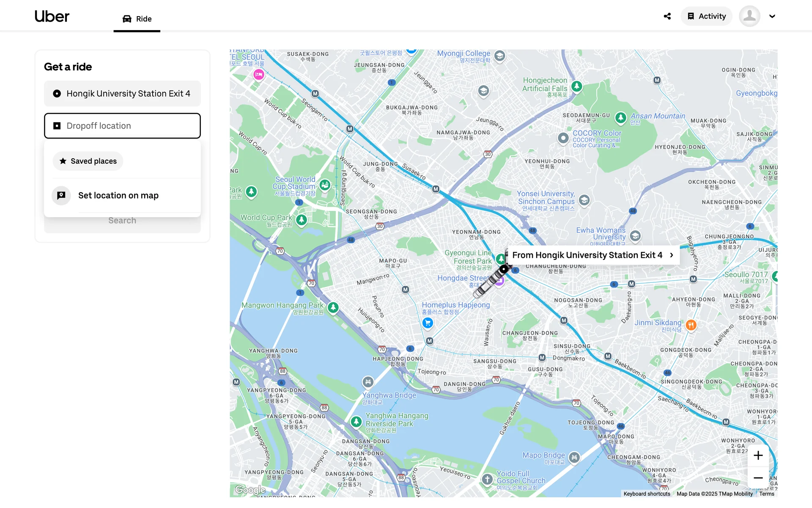
Task: Click the Mapo Bridge marker icon
Action: tap(574, 457)
